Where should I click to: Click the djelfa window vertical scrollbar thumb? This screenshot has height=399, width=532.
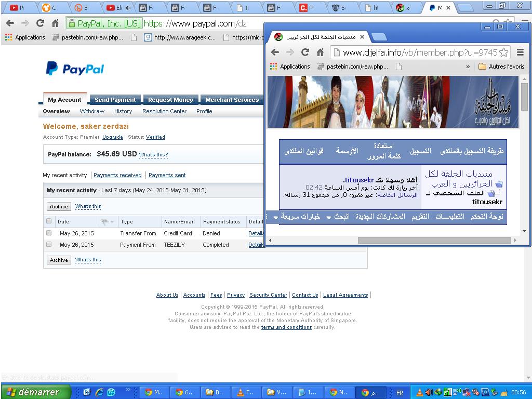coord(524,97)
